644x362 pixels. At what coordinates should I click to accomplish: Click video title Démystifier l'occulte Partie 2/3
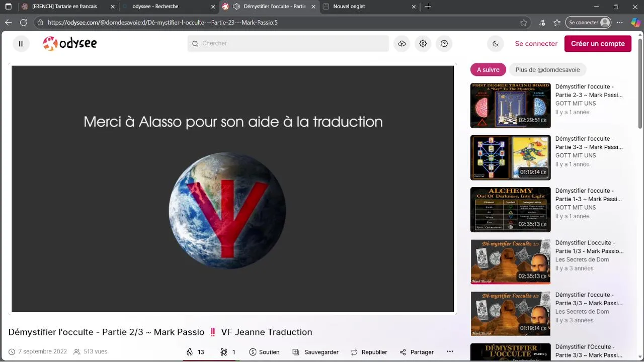(160, 332)
